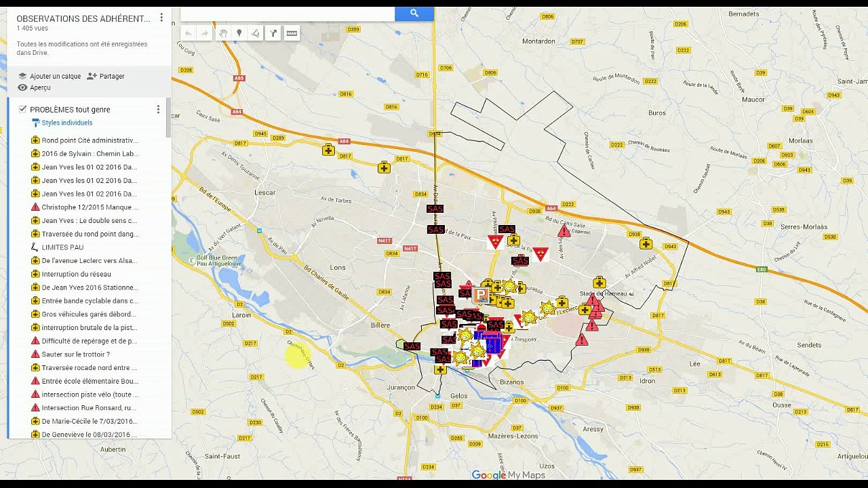This screenshot has height=488, width=868.
Task: Click Ajouter un calque
Action: tap(49, 77)
